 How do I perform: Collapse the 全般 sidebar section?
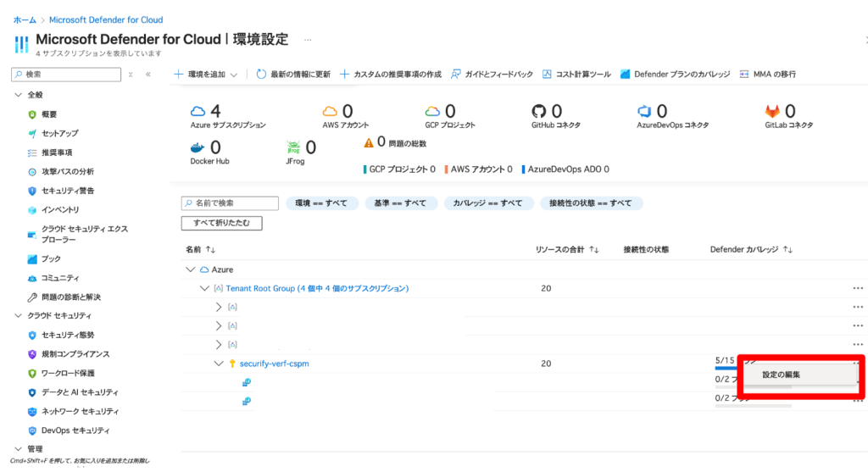(19, 95)
